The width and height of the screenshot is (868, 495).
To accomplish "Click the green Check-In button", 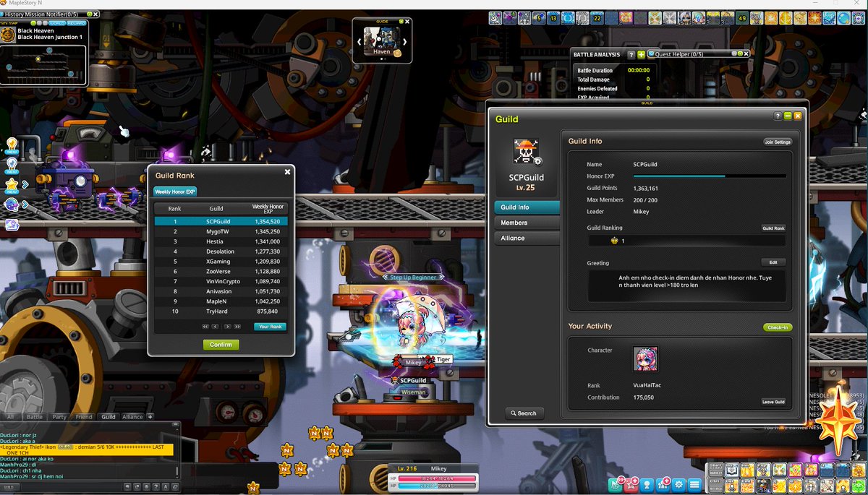I will point(778,327).
